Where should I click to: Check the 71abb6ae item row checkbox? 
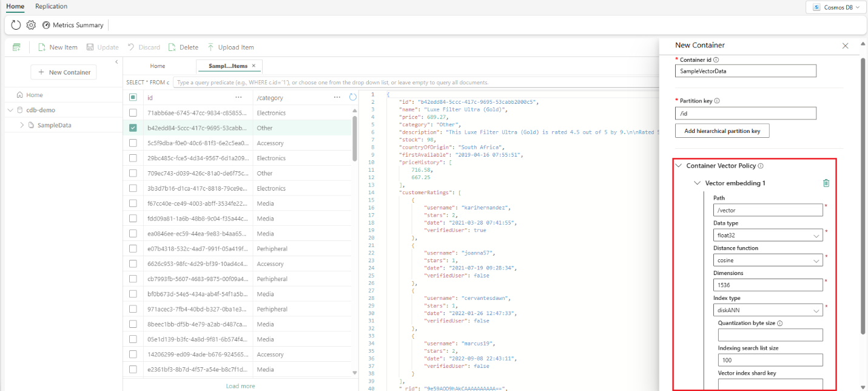coord(133,113)
